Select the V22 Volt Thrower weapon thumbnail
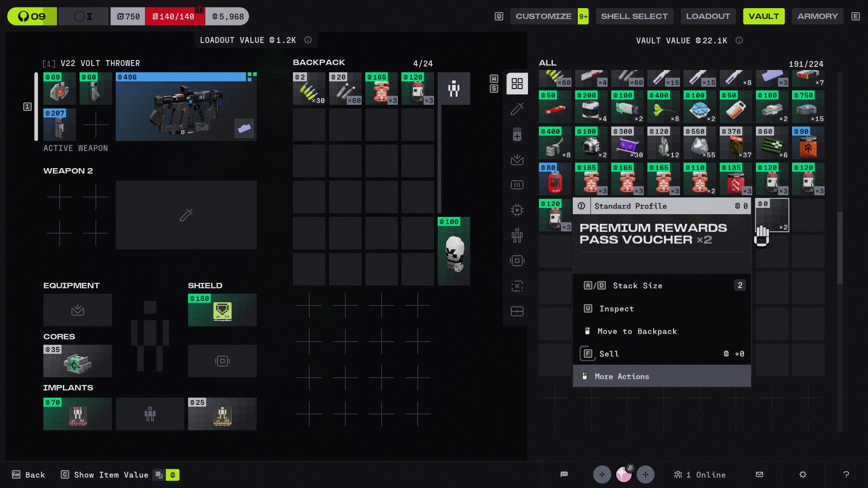The width and height of the screenshot is (868, 488). point(186,107)
